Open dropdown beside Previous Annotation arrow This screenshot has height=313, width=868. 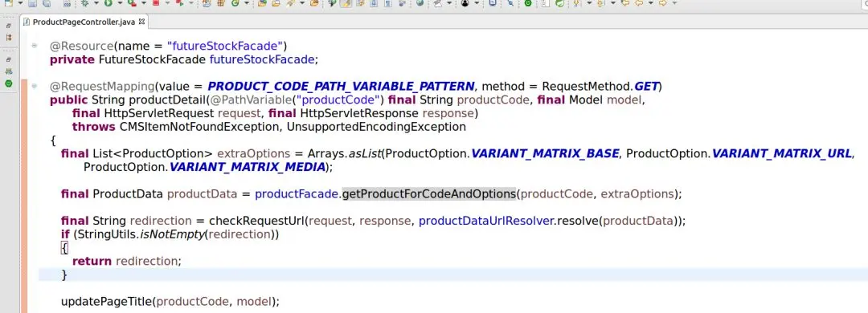coord(612,3)
